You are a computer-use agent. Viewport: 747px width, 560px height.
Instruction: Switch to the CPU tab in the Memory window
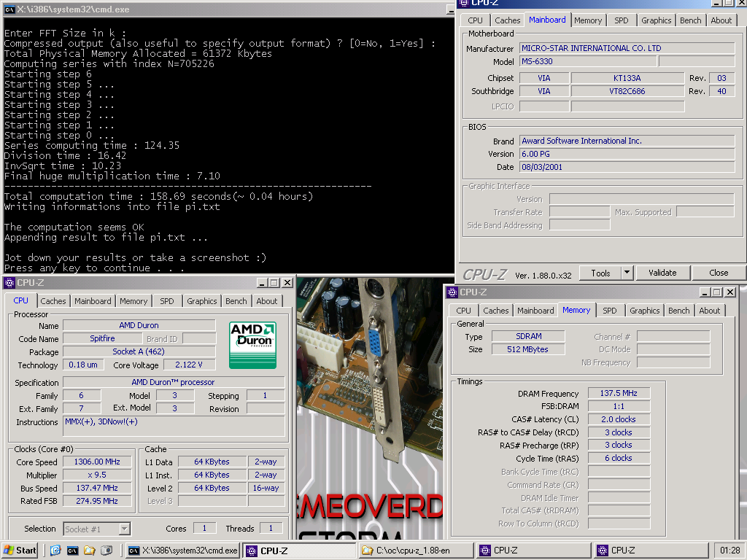463,311
